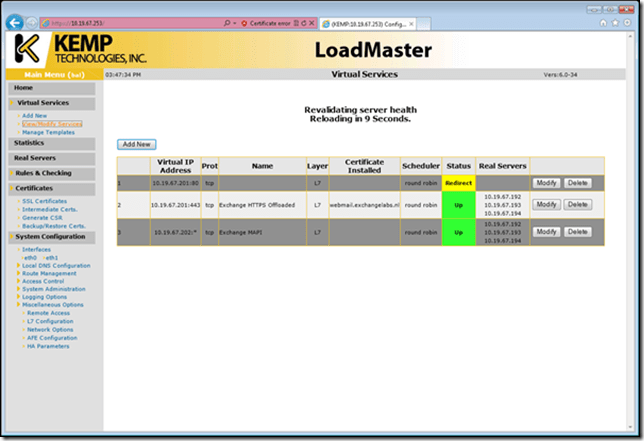Click the browser Back arrow button
Screen dimensions: 644x441
pos(14,21)
